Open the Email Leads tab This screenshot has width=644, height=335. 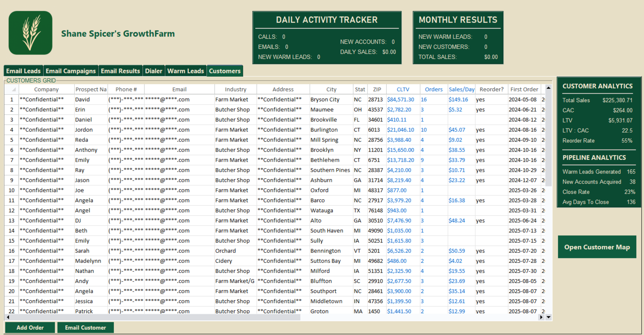click(x=23, y=71)
